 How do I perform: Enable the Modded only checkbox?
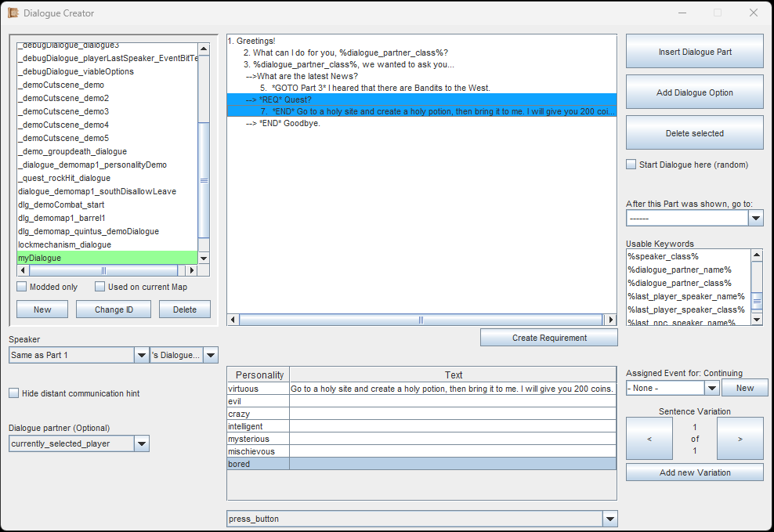click(22, 287)
